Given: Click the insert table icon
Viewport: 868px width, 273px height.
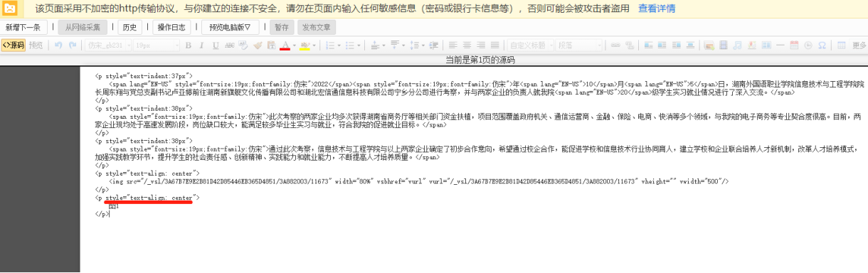Looking at the screenshot, I should [841, 45].
